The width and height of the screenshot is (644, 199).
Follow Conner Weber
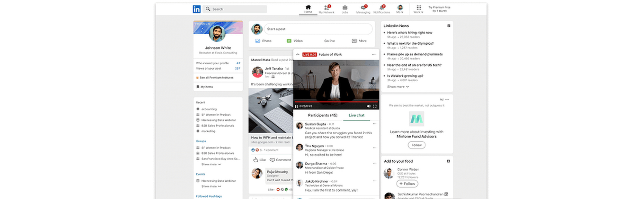click(407, 184)
